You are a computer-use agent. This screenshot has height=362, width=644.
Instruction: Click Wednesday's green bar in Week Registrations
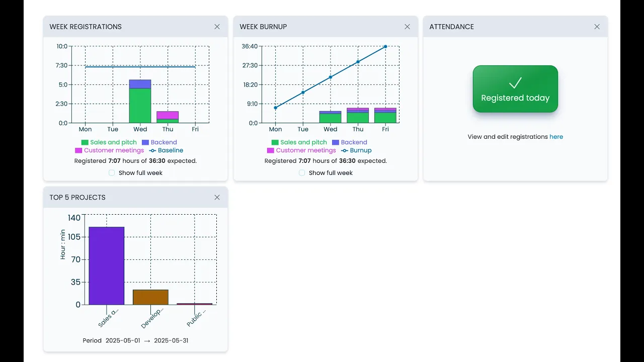coord(140,106)
